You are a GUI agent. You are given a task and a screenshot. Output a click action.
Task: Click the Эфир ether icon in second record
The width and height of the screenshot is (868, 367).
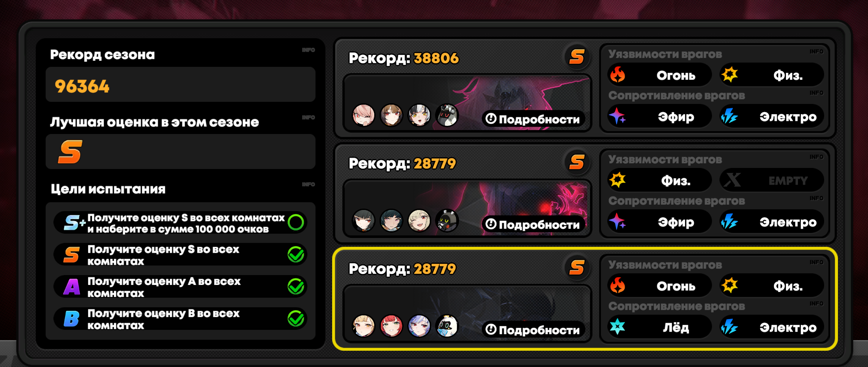(x=617, y=222)
